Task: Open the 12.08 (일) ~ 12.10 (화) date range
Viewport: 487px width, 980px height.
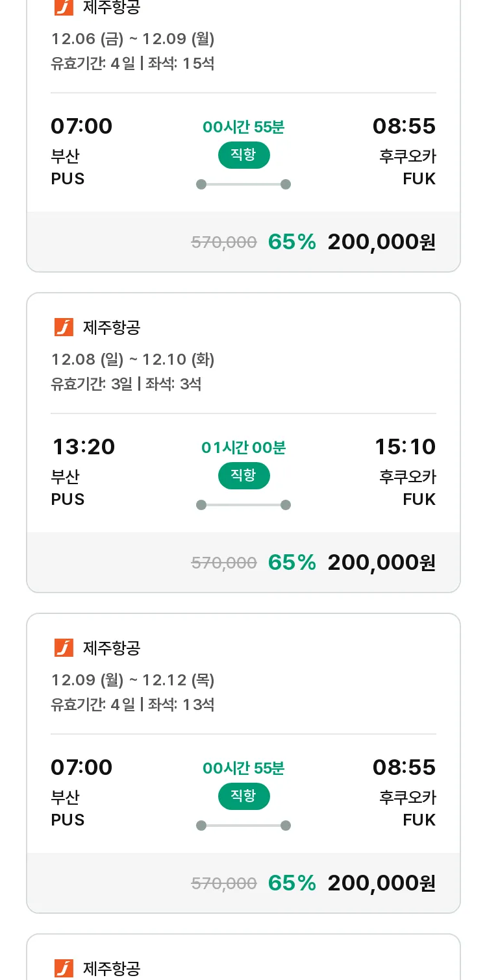Action: pos(133,360)
